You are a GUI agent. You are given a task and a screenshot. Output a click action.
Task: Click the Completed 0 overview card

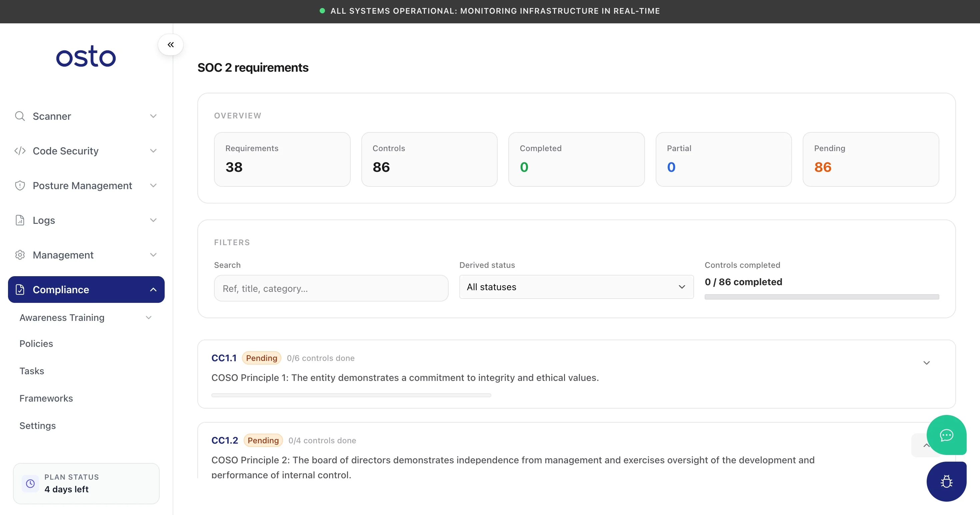click(x=576, y=159)
